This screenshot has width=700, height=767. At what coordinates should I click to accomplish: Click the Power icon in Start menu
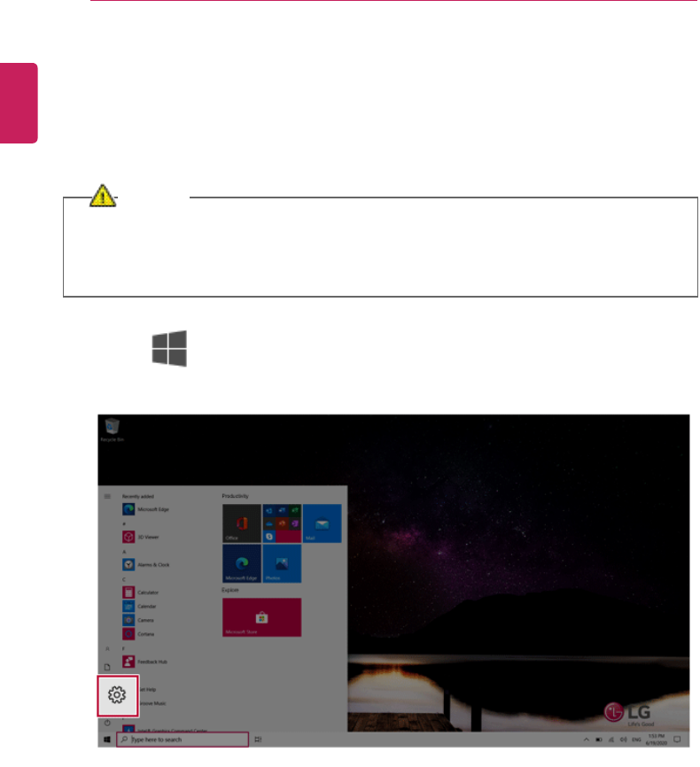tap(107, 723)
